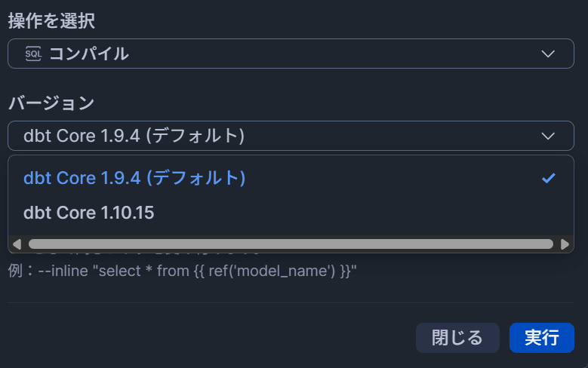Viewport: 588px width, 368px height.
Task: Click the checkmark next to dbt Core 1.9.4
Action: click(549, 178)
